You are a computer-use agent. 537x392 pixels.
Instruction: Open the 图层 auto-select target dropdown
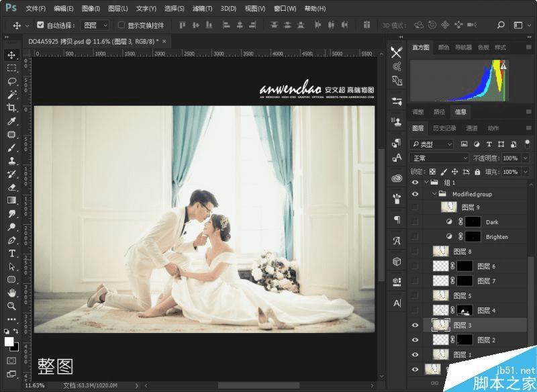pyautogui.click(x=94, y=26)
